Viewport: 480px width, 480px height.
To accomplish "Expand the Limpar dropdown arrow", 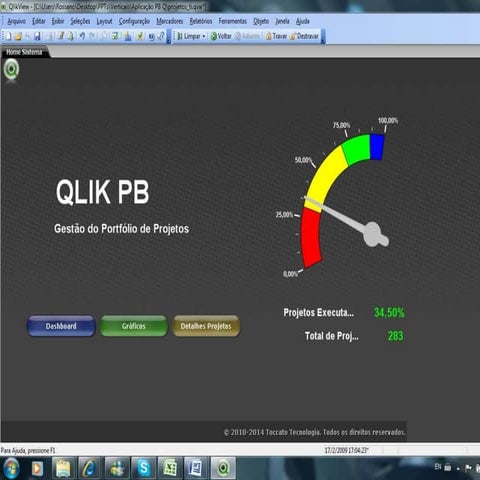I will [x=204, y=36].
